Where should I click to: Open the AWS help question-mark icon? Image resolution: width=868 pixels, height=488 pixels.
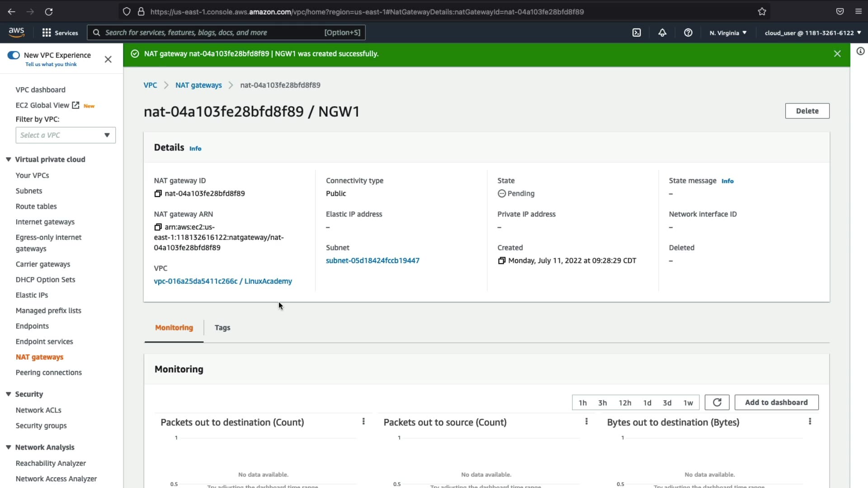click(688, 33)
